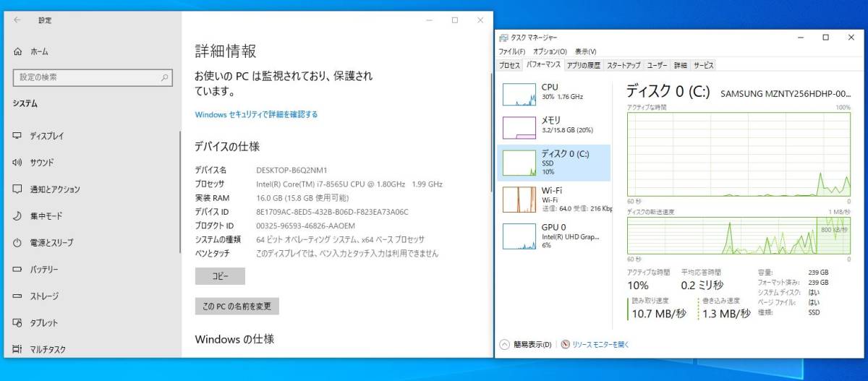Click the search magnifier in Settings search box
This screenshot has height=381, width=868.
[x=165, y=77]
